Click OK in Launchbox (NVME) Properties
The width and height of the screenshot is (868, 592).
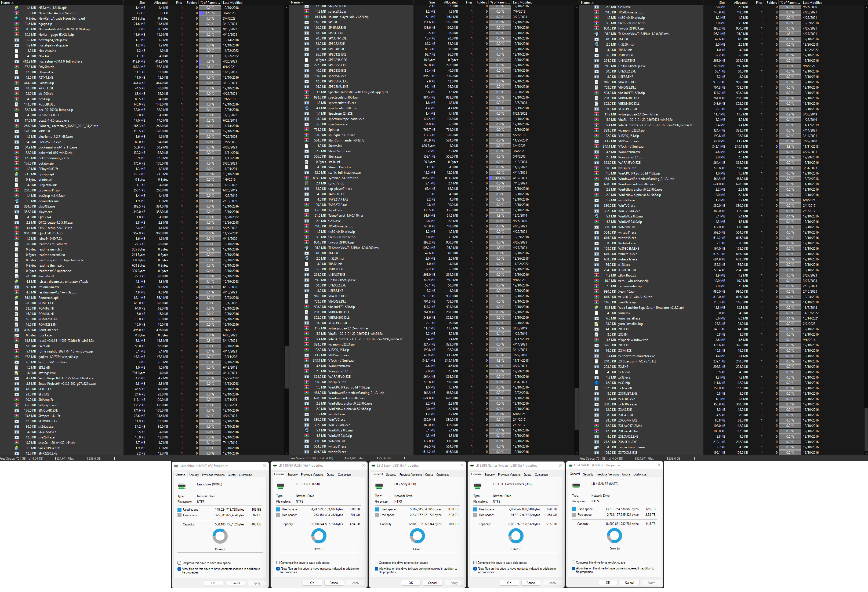(214, 583)
